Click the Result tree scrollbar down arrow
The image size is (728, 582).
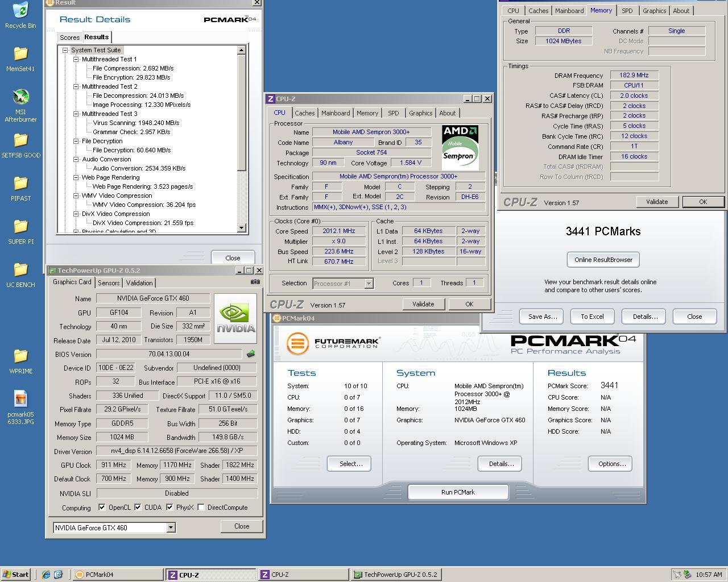[x=241, y=228]
